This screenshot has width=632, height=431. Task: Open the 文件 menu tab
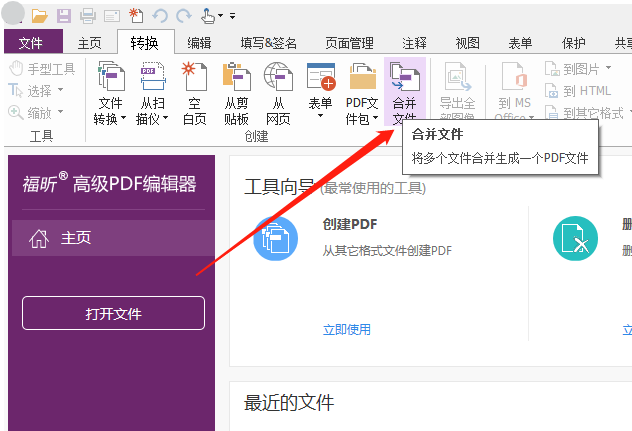(33, 42)
